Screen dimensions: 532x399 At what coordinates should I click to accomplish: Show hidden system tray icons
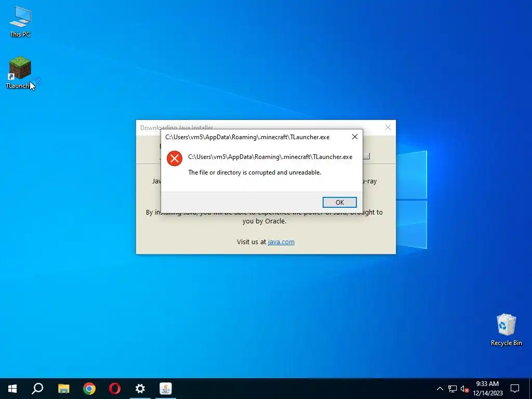[440, 389]
